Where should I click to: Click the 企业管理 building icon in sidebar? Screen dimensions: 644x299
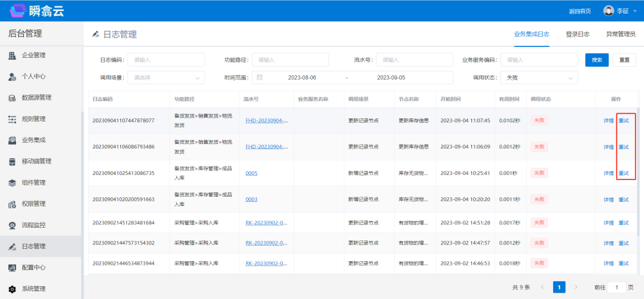coord(12,55)
